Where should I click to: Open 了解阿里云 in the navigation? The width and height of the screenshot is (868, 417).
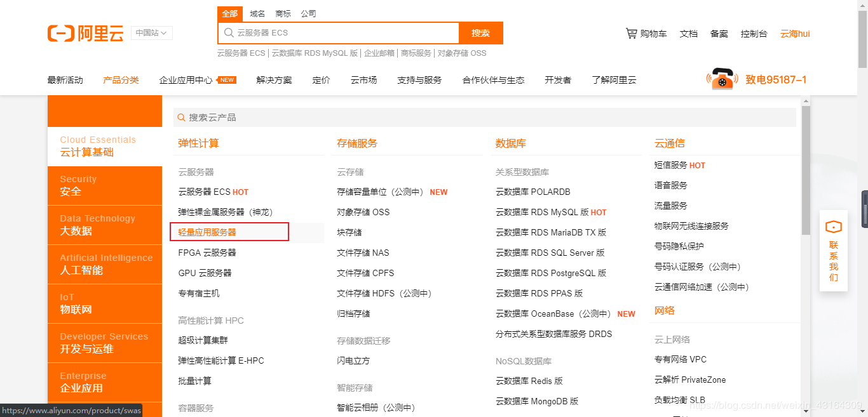coord(614,80)
